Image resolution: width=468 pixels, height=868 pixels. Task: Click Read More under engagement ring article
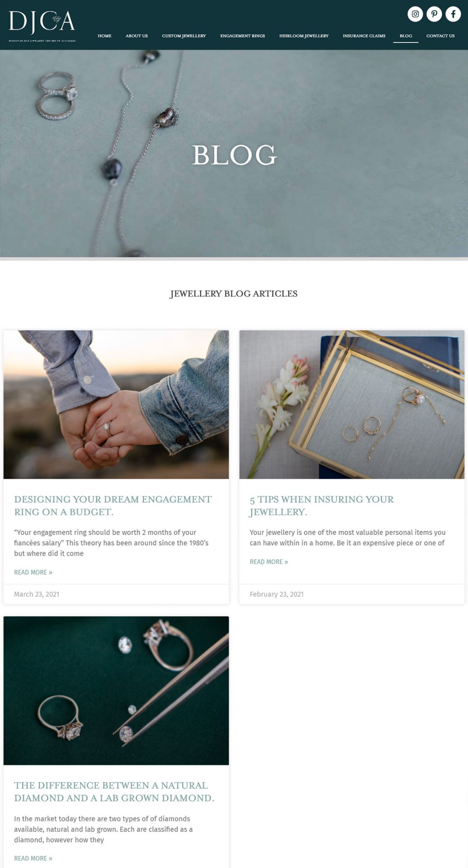(33, 572)
